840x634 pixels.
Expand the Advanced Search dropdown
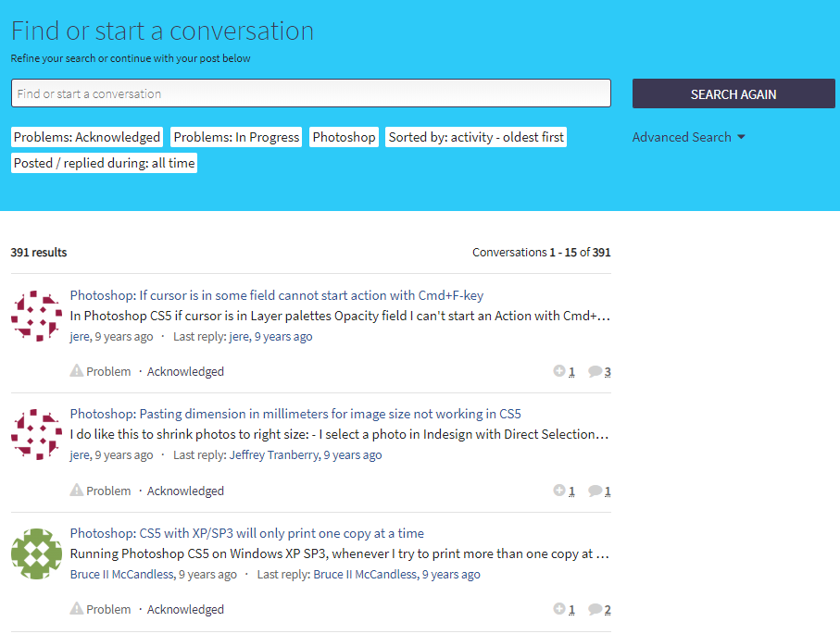(x=688, y=137)
